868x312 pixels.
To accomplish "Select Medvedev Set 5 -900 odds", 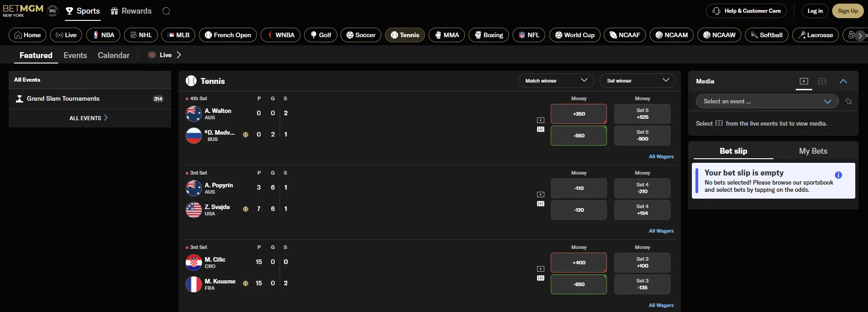I will (x=642, y=136).
